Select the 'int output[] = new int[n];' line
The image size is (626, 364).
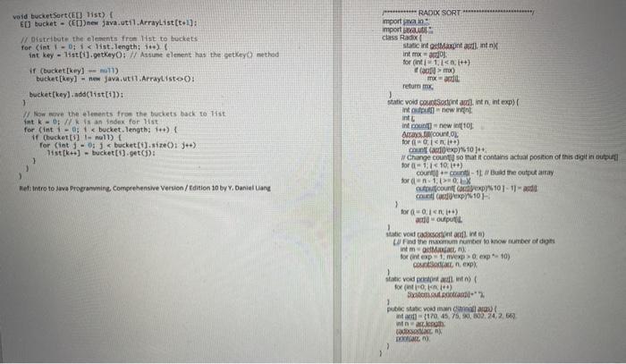(436, 110)
